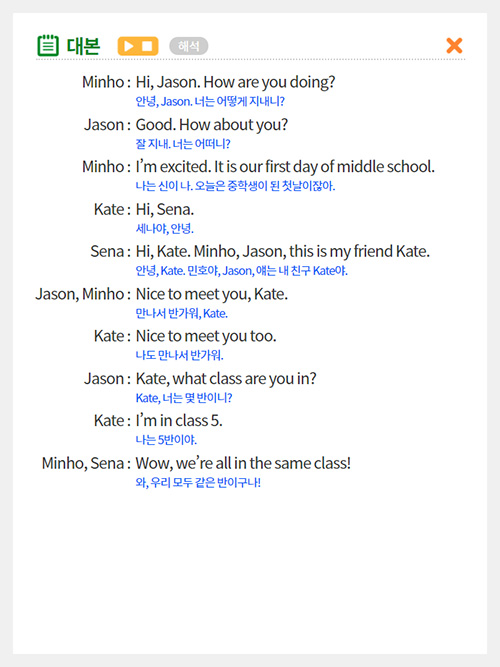Select "Wow, we're all in the same class!"

(x=243, y=463)
